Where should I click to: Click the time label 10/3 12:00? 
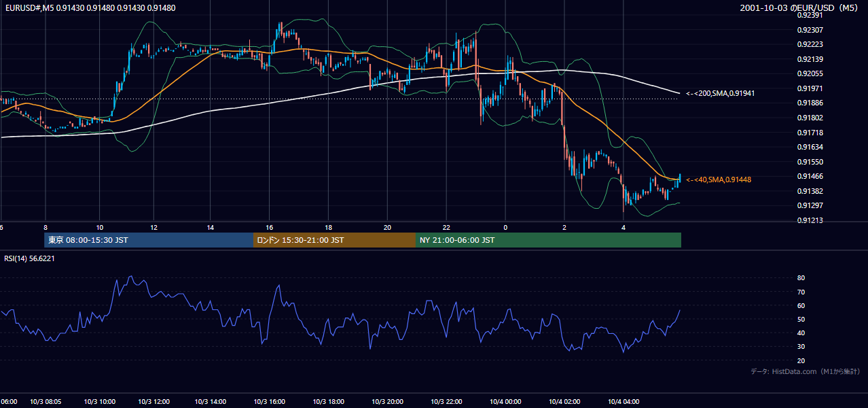153,402
